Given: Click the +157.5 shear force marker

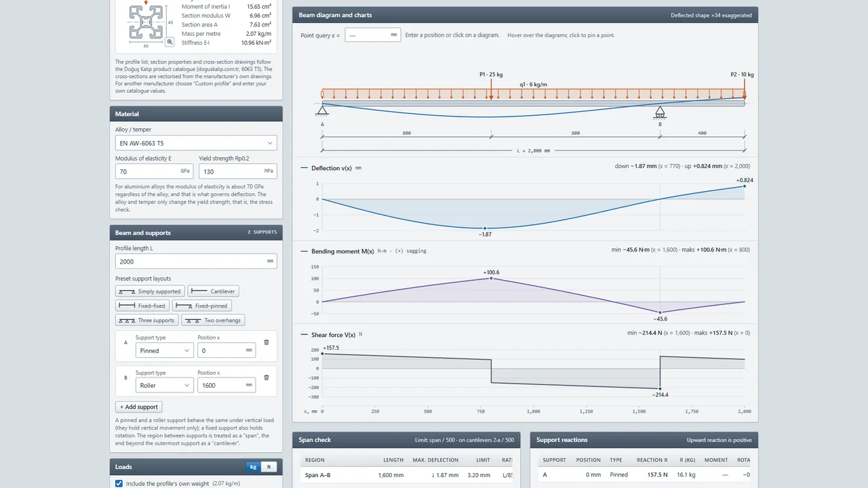Looking at the screenshot, I should click(322, 353).
